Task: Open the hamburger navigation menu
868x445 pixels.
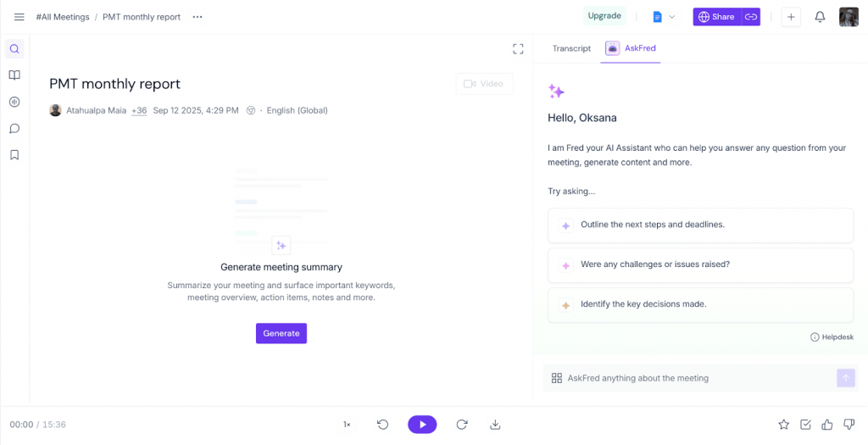Action: click(x=19, y=17)
